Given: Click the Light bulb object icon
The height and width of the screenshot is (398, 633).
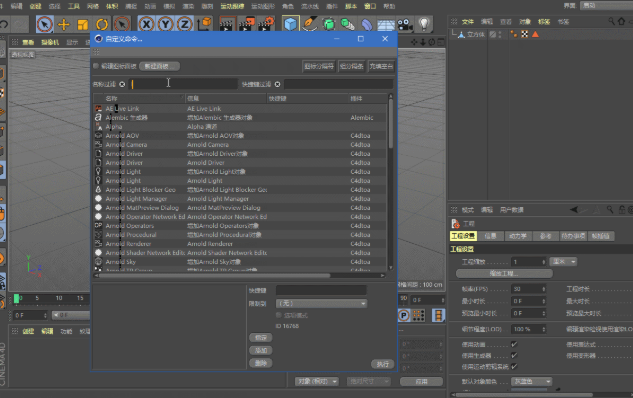Looking at the screenshot, I should (x=424, y=24).
